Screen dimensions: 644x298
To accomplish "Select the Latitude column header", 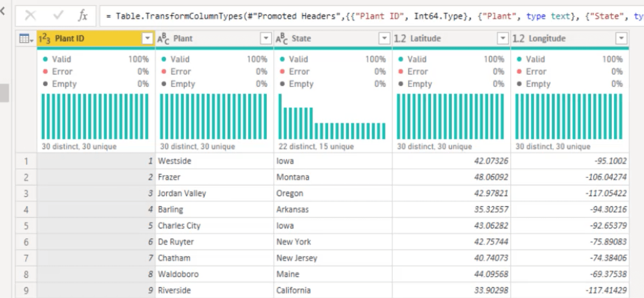I will (x=451, y=39).
